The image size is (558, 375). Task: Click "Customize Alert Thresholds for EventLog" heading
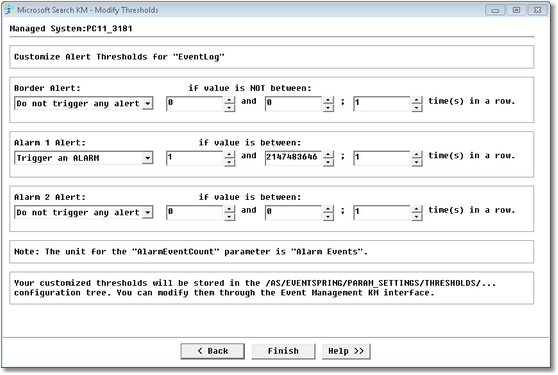tap(119, 57)
